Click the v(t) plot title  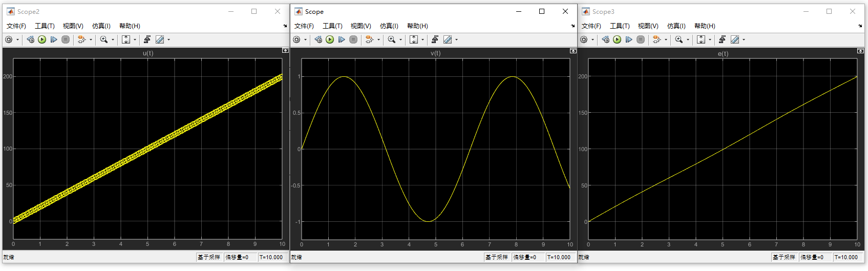[436, 53]
